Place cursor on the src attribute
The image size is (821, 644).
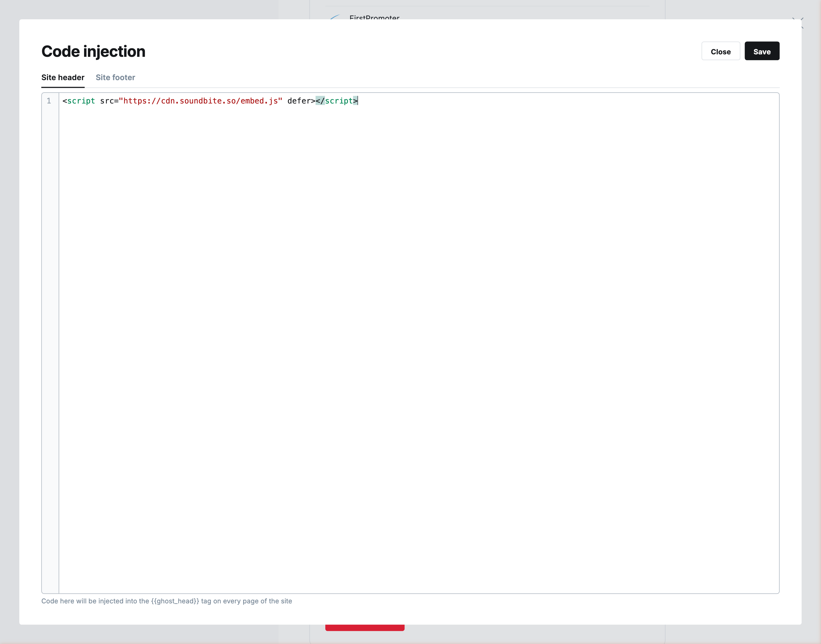coord(107,101)
